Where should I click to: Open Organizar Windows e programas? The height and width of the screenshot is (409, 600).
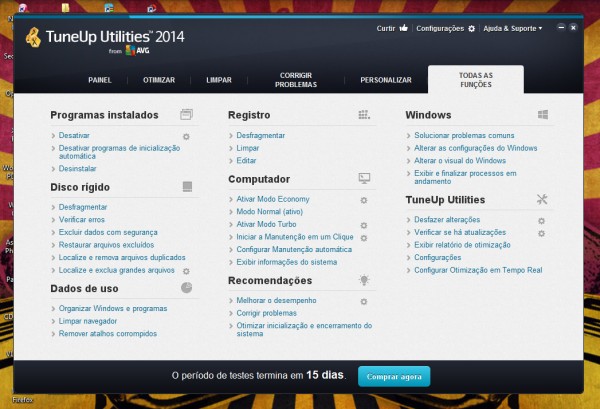point(113,308)
